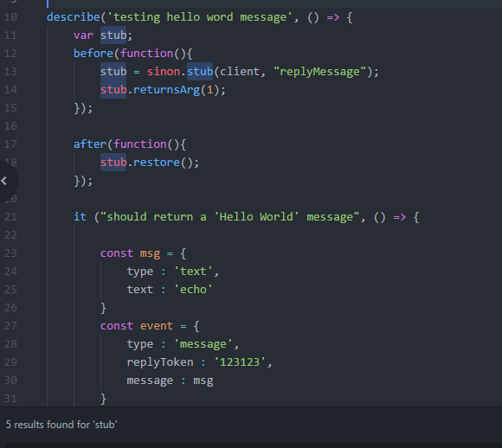
Task: Click 'message : msg' property on line 30
Action: pyautogui.click(x=170, y=381)
